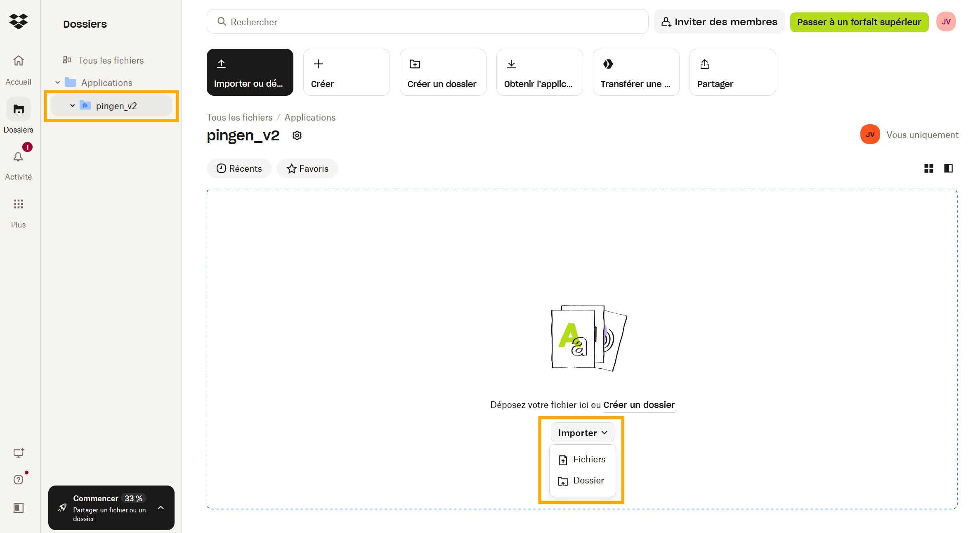Choose Fichiers from import menu
The height and width of the screenshot is (533, 980).
coord(582,460)
